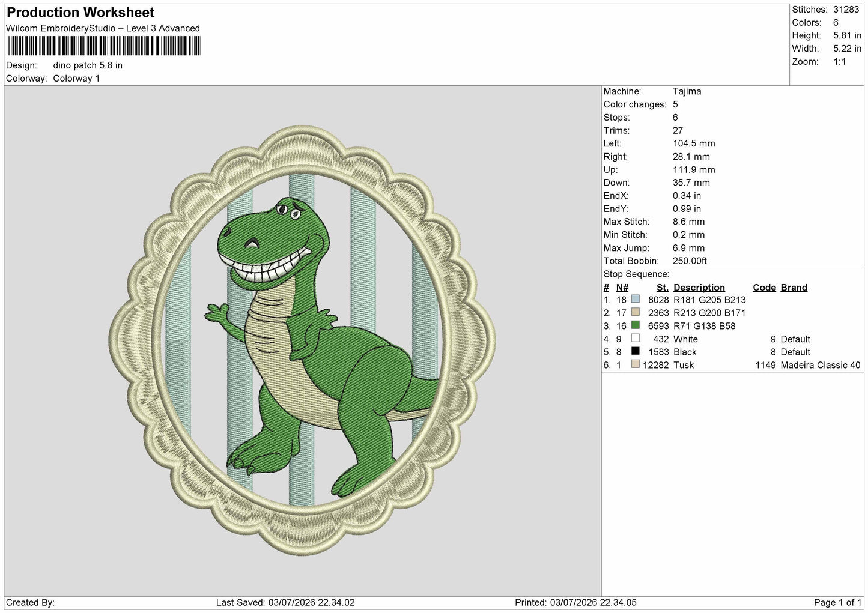Click the Down value 35.7 mm
The height and width of the screenshot is (613, 868).
point(691,183)
